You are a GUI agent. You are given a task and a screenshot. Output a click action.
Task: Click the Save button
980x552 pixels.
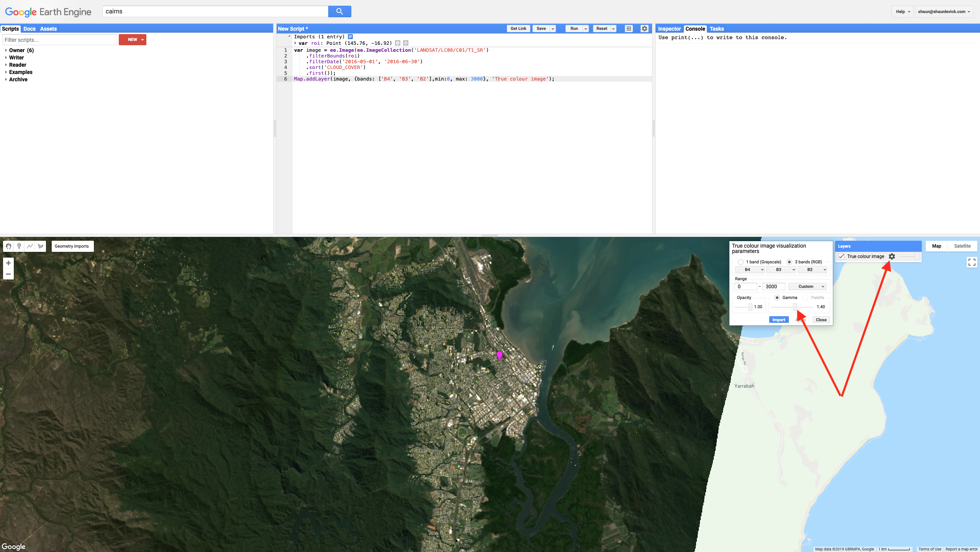541,29
